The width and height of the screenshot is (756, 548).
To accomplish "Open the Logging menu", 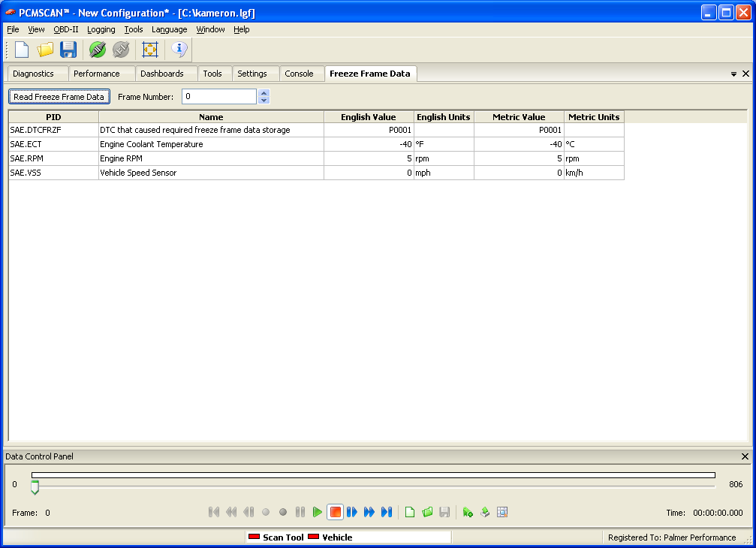I will pos(101,29).
